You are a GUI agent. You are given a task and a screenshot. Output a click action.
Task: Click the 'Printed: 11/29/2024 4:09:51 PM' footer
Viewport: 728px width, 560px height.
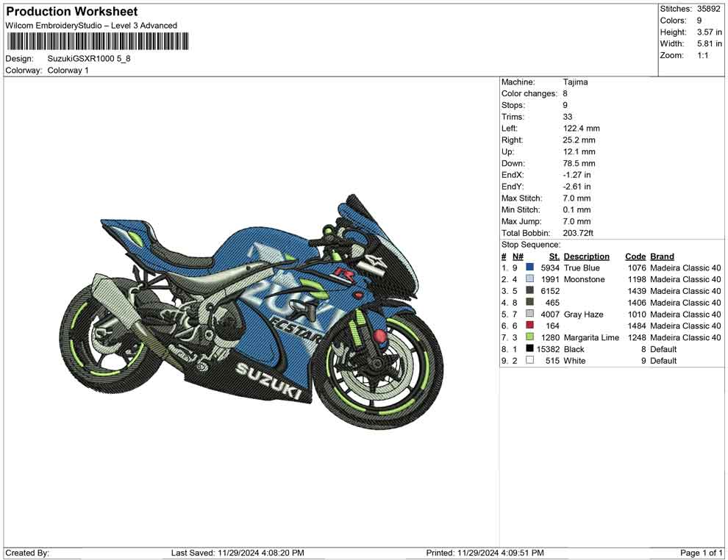pyautogui.click(x=485, y=553)
